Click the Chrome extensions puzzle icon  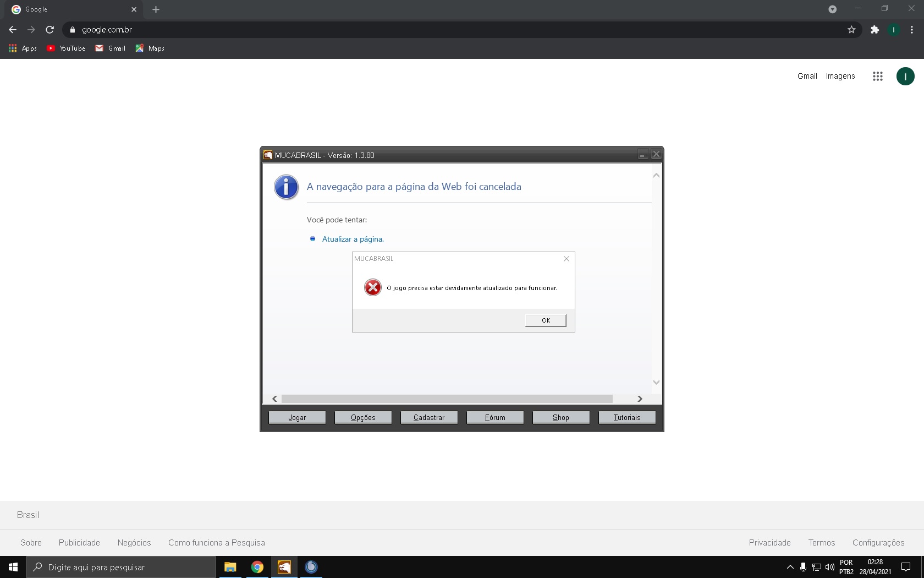[x=875, y=30]
